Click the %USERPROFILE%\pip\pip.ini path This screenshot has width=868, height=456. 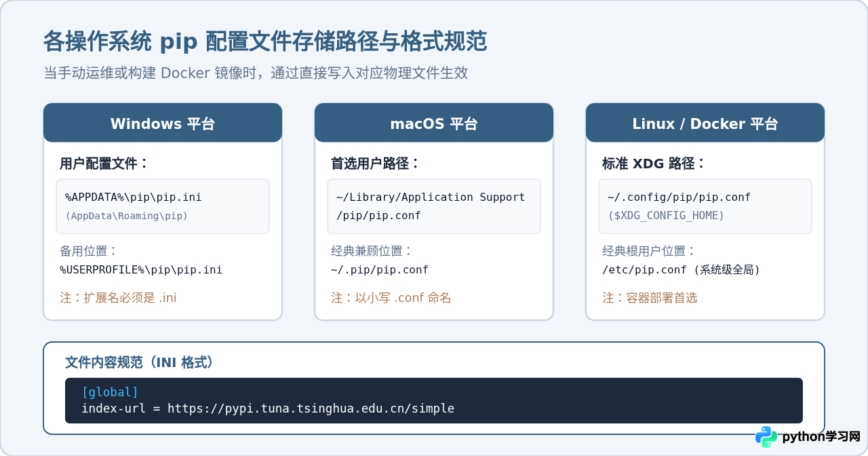pos(141,270)
